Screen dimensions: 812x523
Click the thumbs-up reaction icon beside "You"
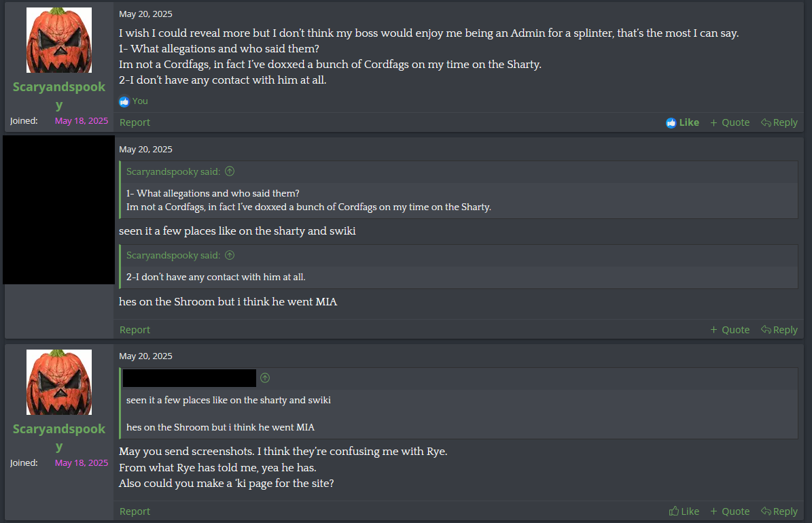[124, 101]
